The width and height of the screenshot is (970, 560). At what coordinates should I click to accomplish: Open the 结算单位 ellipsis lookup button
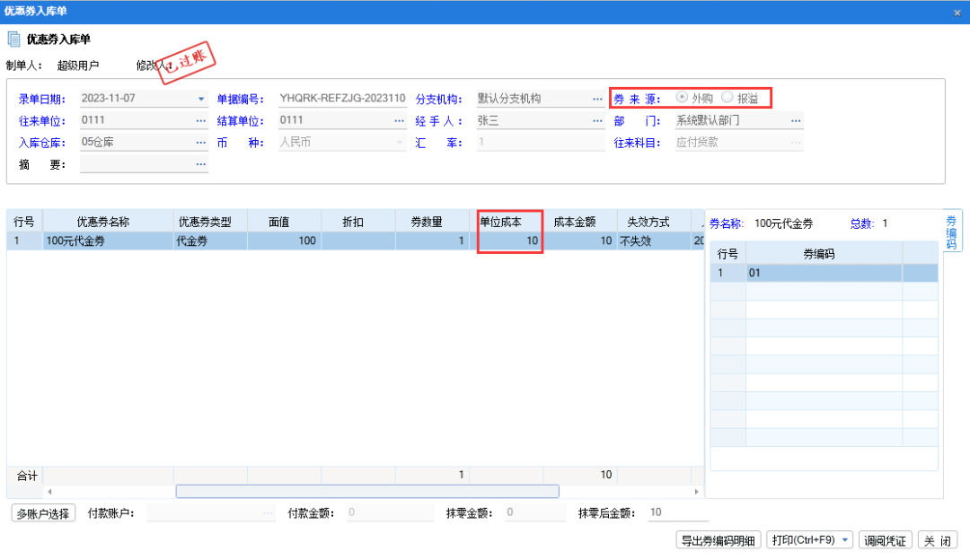pyautogui.click(x=400, y=120)
